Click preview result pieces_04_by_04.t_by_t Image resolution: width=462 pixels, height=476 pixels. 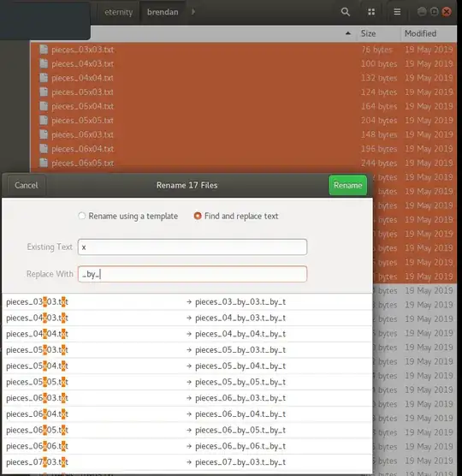[240, 334]
